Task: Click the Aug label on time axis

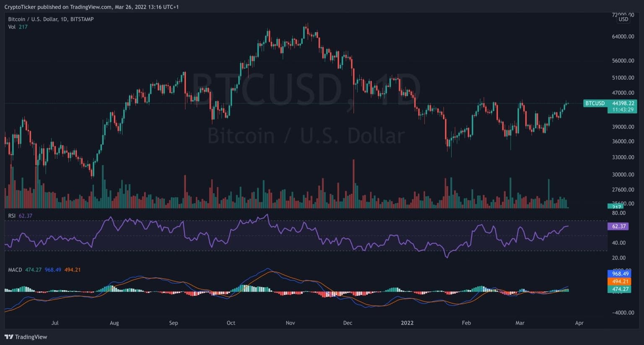Action: point(114,323)
